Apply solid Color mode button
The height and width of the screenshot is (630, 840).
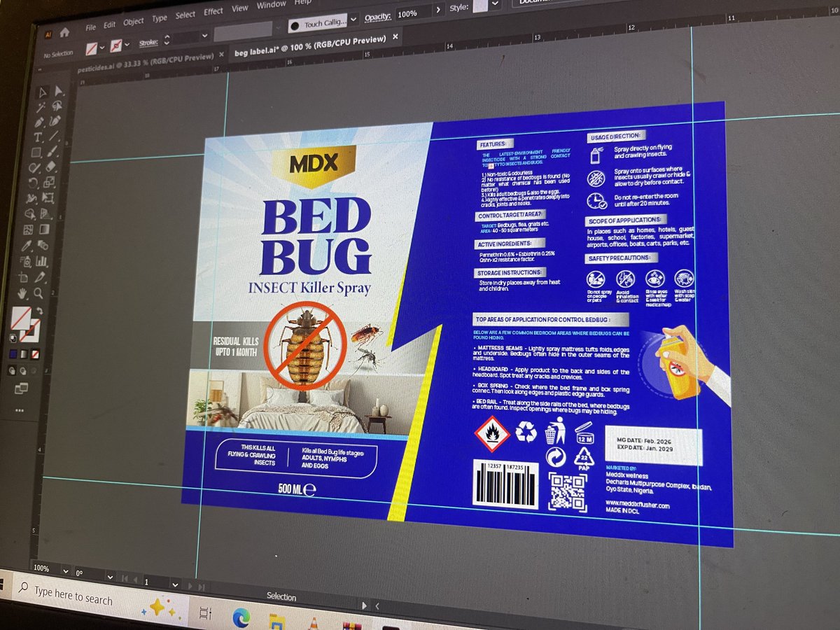(13, 354)
